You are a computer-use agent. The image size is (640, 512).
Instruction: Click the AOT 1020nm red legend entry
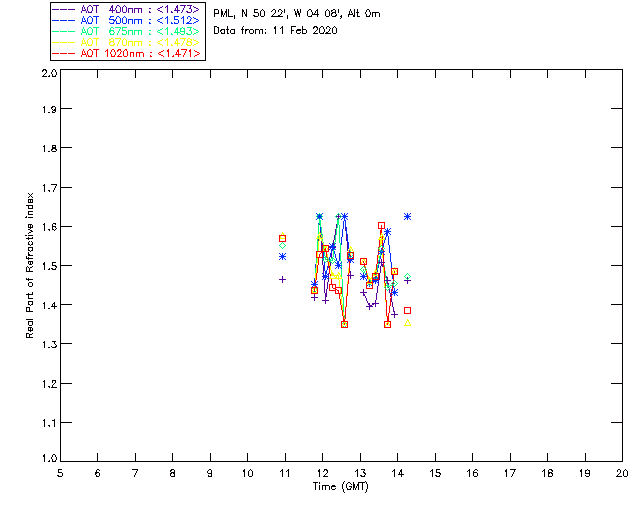click(x=126, y=53)
